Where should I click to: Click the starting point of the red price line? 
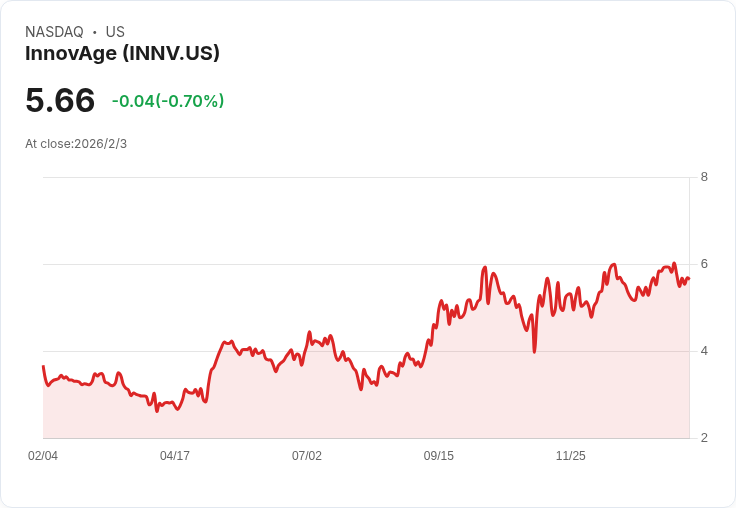[x=43, y=367]
